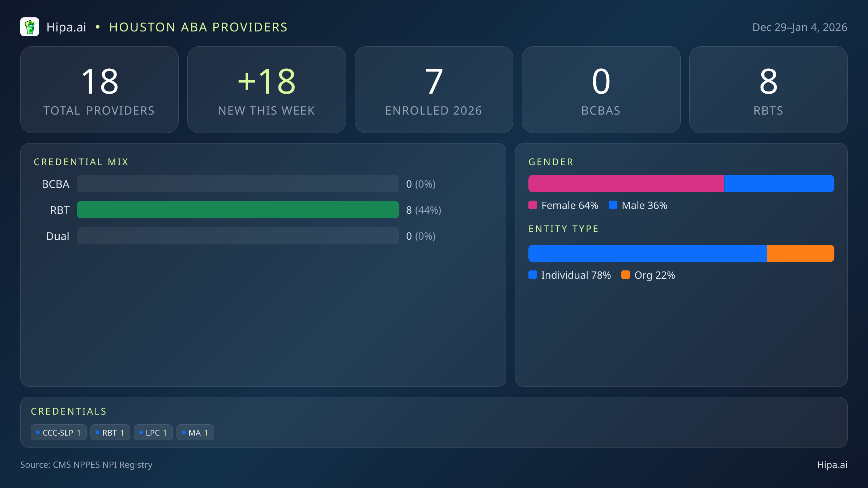Image resolution: width=868 pixels, height=488 pixels.
Task: Click the dot icon on the LPC chip
Action: pyautogui.click(x=140, y=432)
